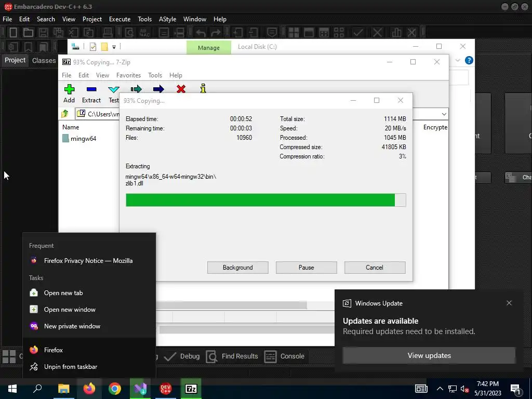The image size is (532, 399).
Task: Click the Open file folder icon in Dev-C++
Action: pyautogui.click(x=28, y=33)
